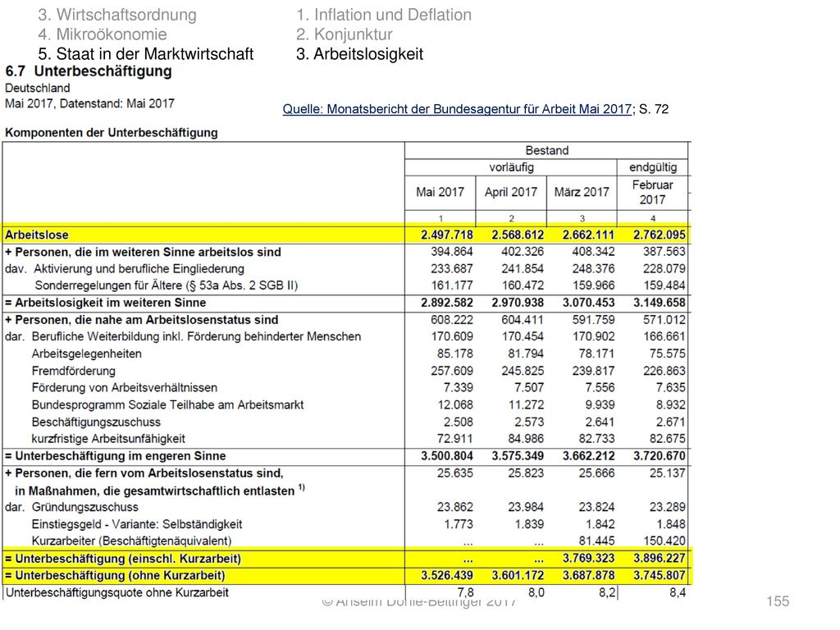Select outline item '3. Arbeitslosigkeit'
Screen dimensions: 840x630
point(359,53)
